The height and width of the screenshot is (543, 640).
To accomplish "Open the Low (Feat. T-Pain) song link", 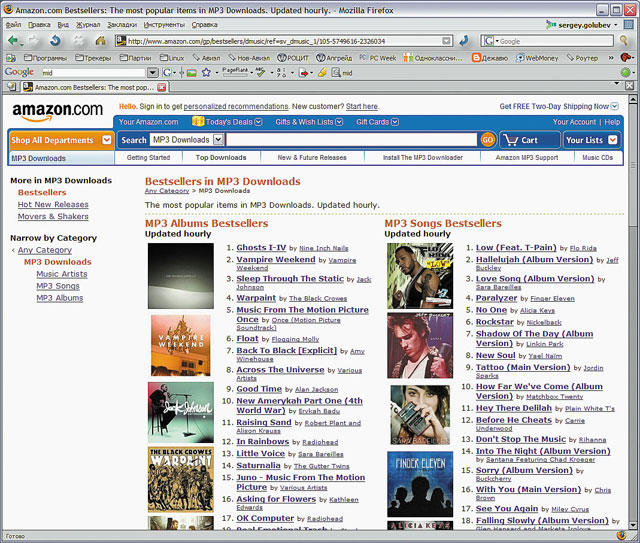I will tap(516, 247).
